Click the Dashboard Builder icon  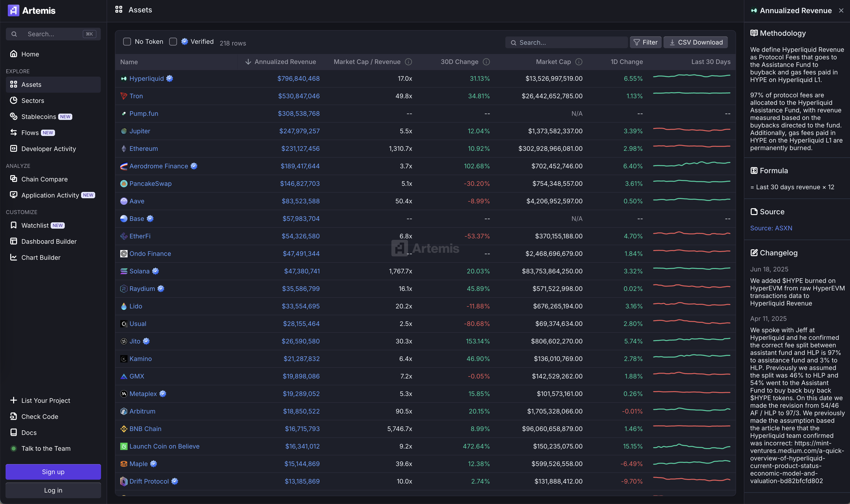point(14,241)
